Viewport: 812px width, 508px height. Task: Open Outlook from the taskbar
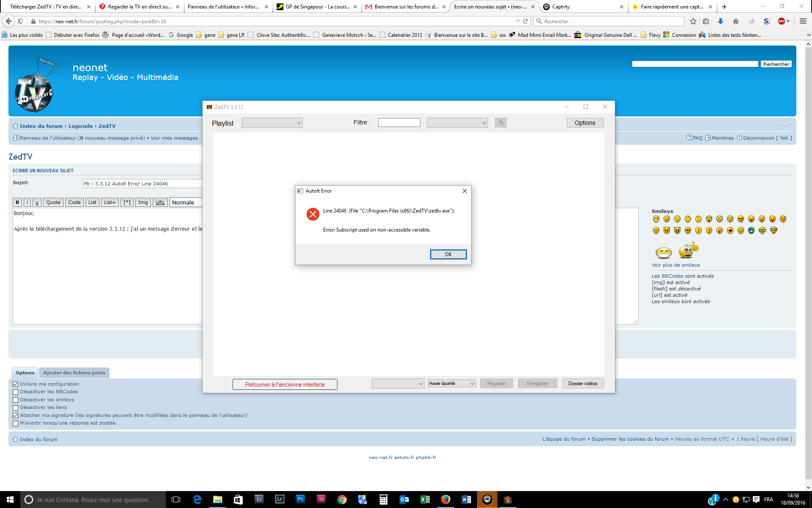pyautogui.click(x=404, y=500)
